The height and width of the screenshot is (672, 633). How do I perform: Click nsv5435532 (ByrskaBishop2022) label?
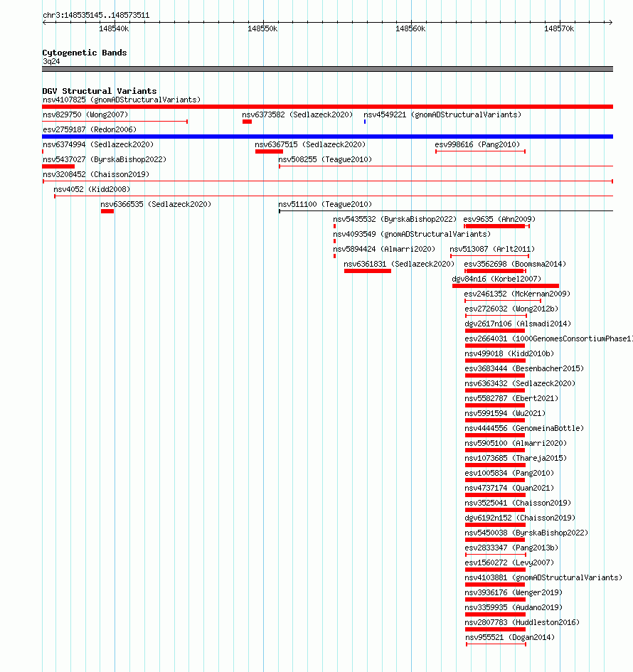pyautogui.click(x=395, y=220)
